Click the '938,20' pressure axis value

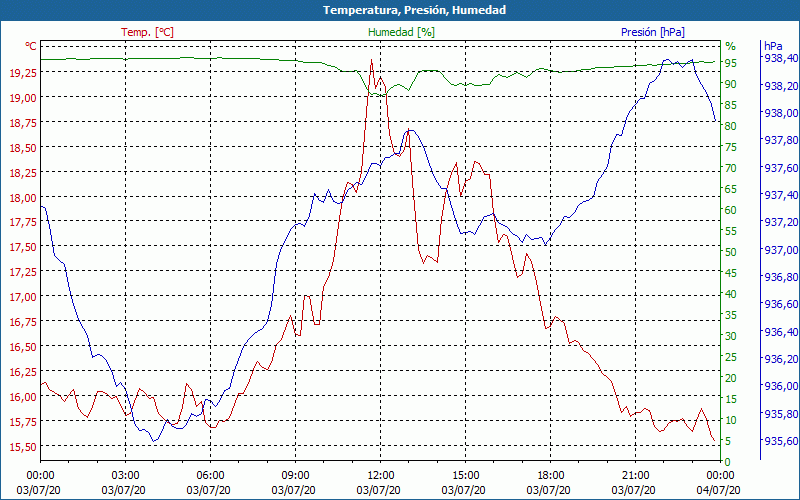(781, 86)
